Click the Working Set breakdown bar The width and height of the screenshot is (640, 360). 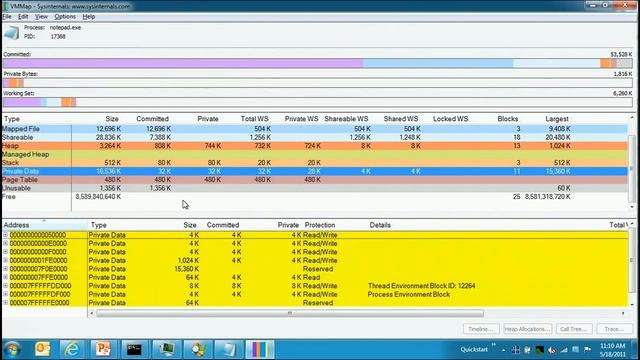coord(318,102)
